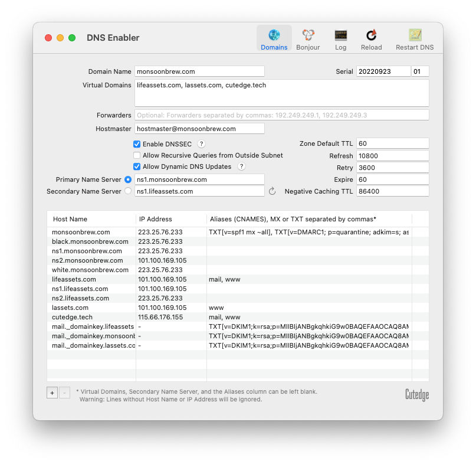Click into the Forwarders field
476x464 pixels.
[x=281, y=115]
